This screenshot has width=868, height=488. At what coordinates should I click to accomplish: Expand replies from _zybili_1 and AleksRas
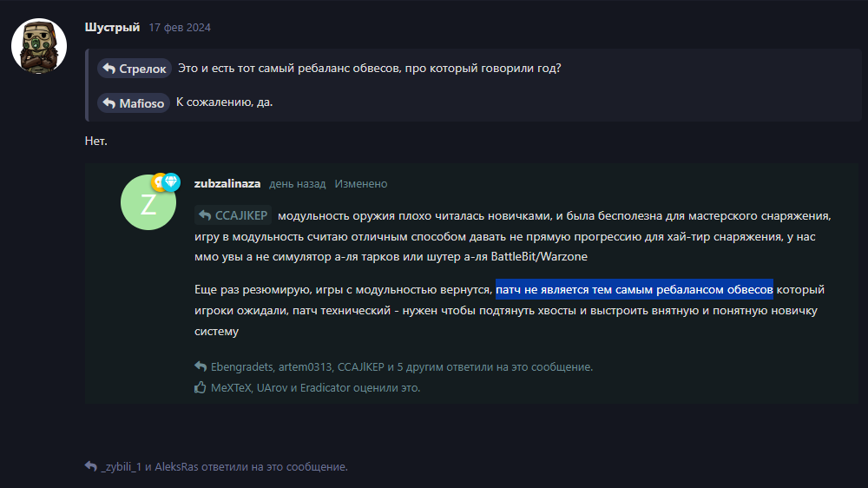[x=224, y=466]
